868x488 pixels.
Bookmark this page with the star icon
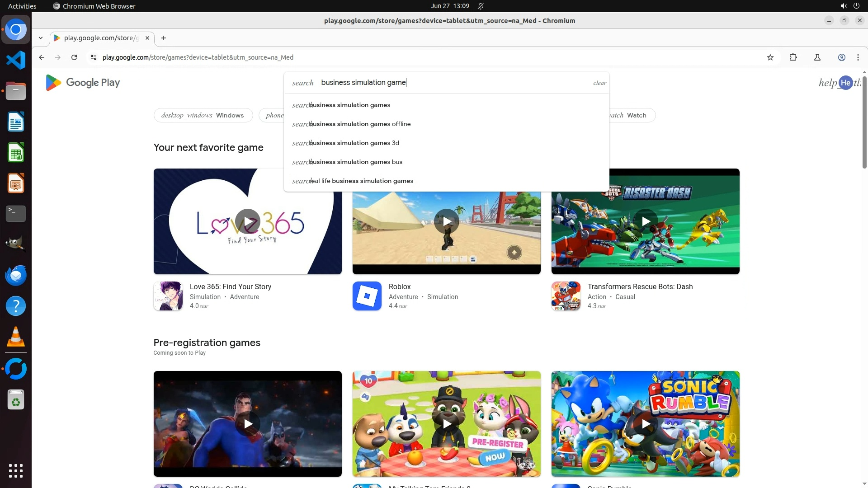tap(770, 57)
